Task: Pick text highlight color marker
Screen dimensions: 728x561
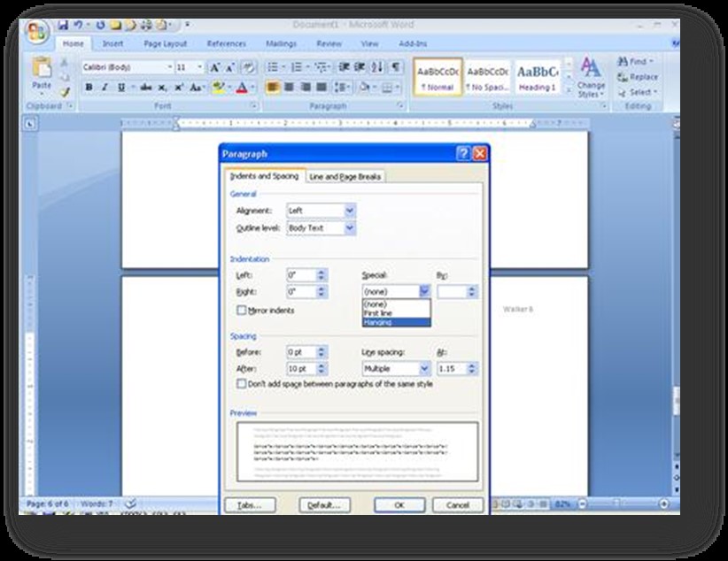Action: pyautogui.click(x=218, y=88)
